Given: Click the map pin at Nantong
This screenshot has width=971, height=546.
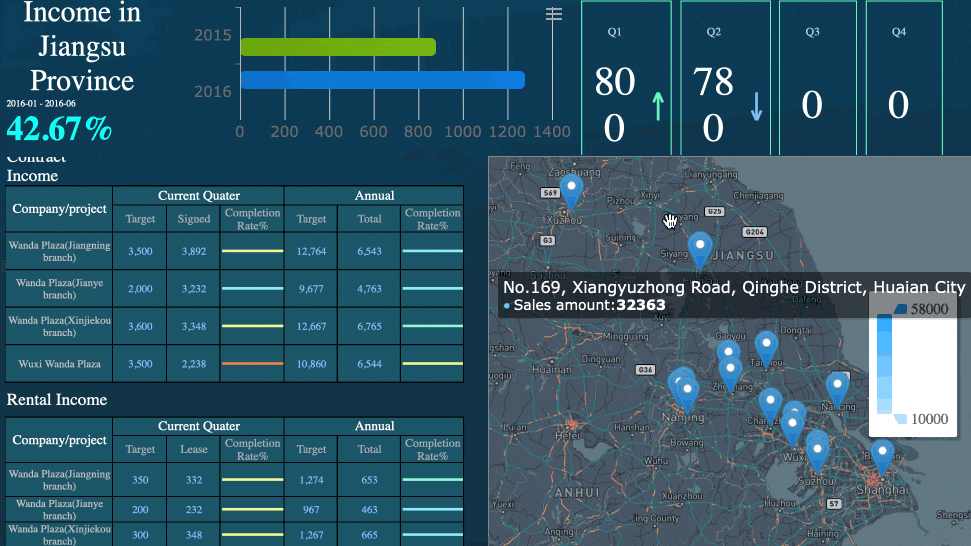Looking at the screenshot, I should [x=837, y=388].
